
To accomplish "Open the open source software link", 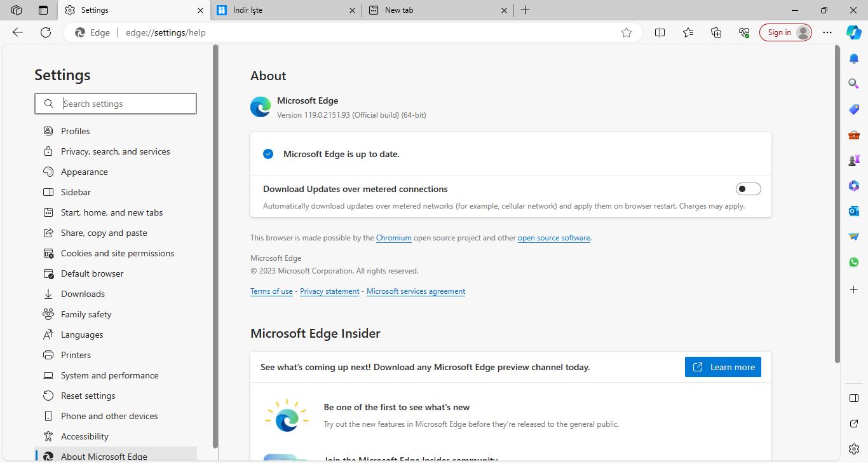I will coord(554,238).
